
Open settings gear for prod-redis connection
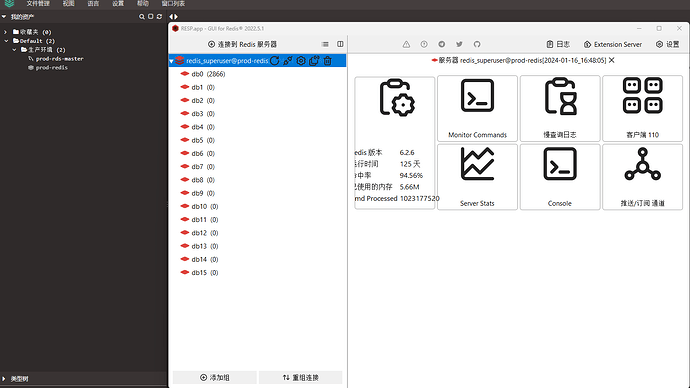301,61
